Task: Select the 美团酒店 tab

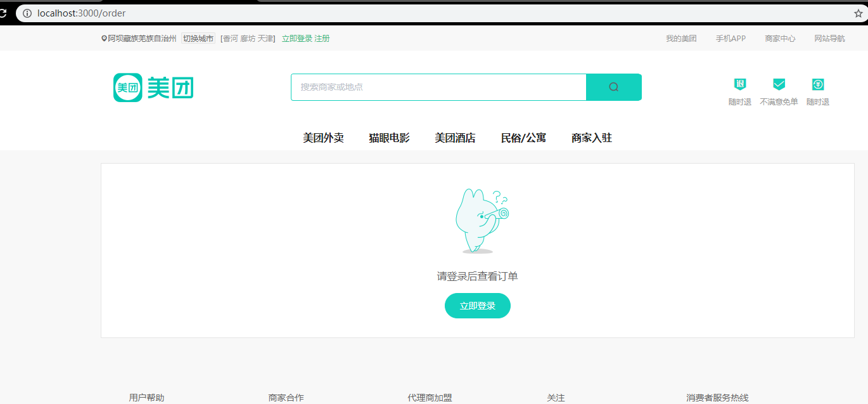Action: [x=456, y=138]
